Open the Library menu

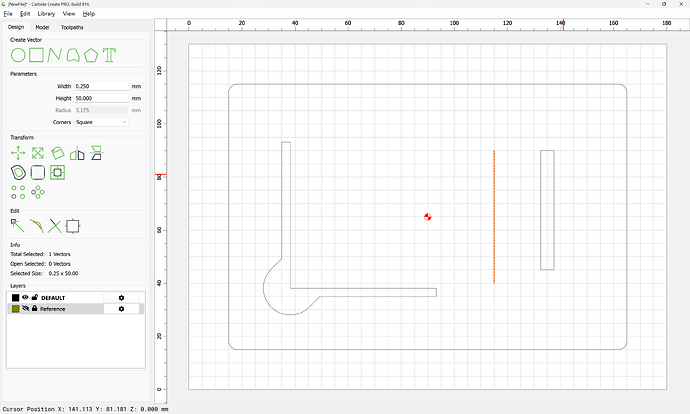point(46,14)
